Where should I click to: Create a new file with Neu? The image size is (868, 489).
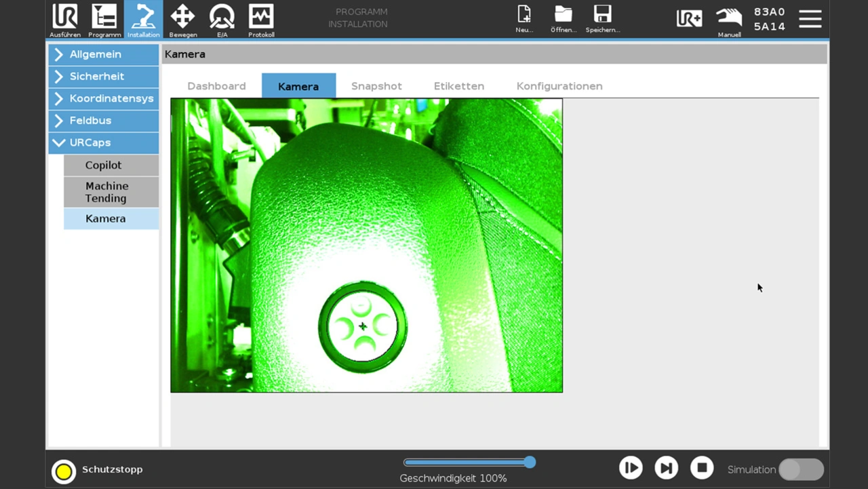click(x=524, y=19)
